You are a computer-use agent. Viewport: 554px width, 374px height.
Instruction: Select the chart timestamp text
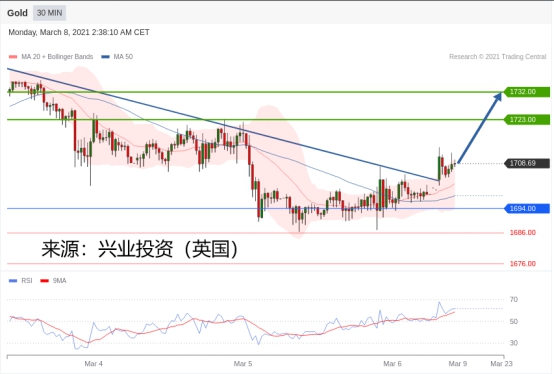click(79, 32)
